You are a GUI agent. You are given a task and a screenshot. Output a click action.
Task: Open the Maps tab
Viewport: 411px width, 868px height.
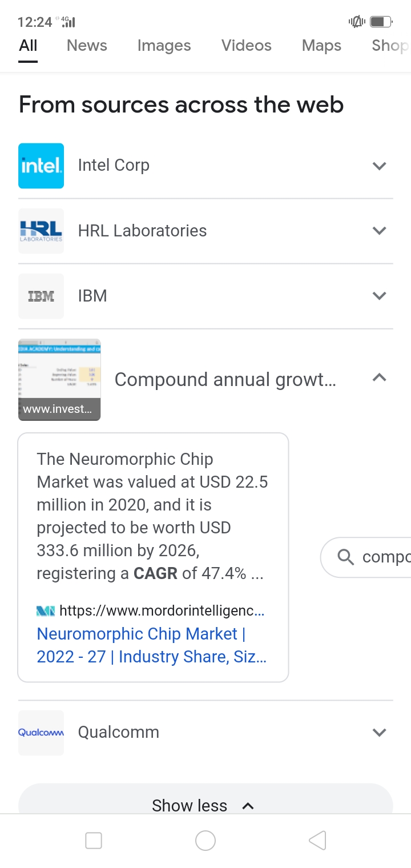coord(321,46)
